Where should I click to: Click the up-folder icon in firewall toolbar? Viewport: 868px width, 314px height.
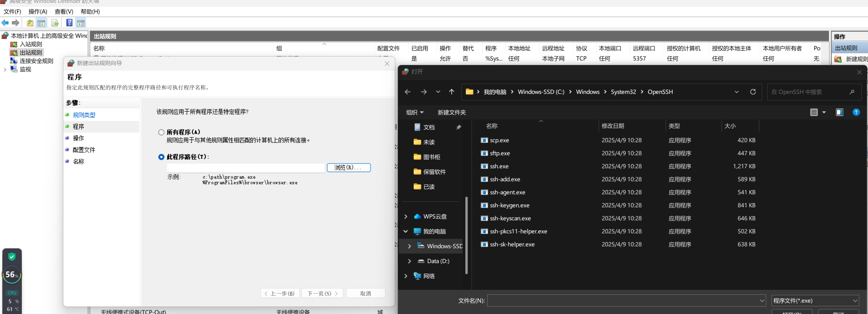(30, 23)
